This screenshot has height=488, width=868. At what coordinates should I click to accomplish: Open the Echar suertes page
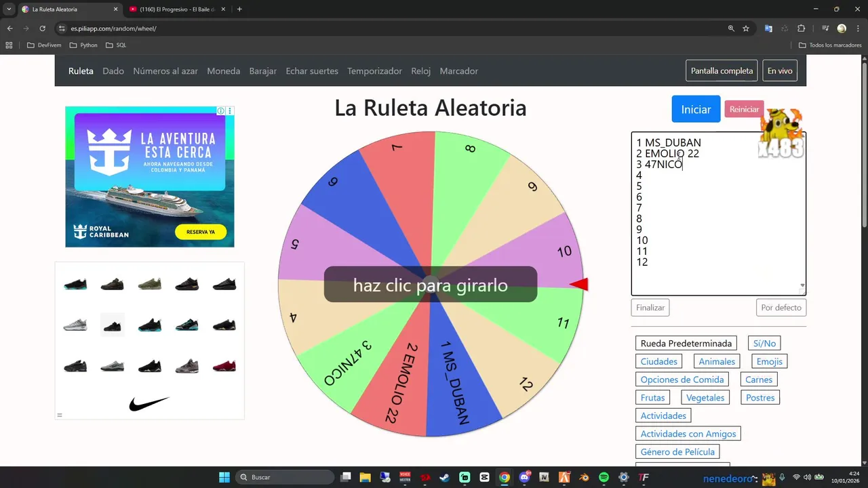(x=312, y=70)
